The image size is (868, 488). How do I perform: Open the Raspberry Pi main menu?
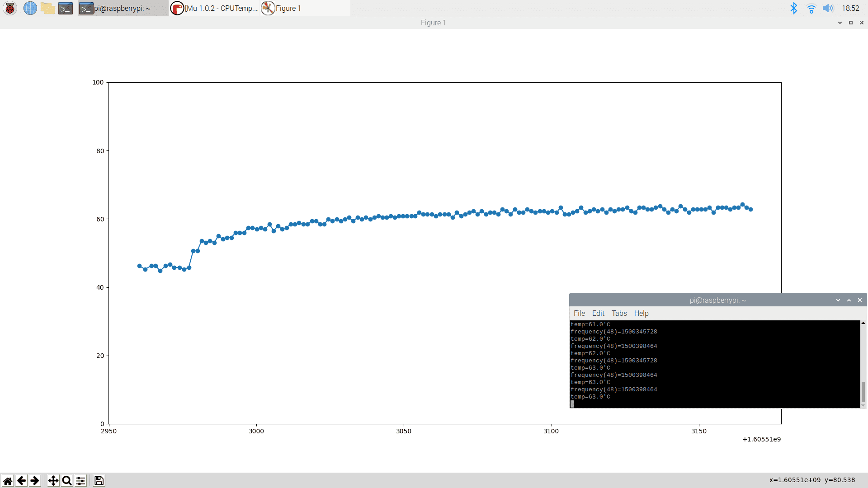[10, 8]
